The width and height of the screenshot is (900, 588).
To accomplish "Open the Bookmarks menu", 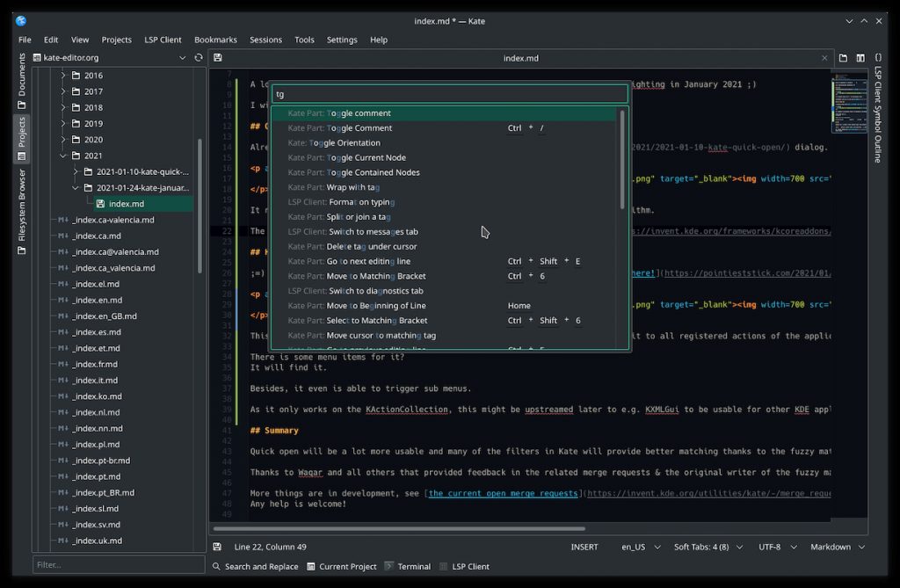I will coord(215,40).
